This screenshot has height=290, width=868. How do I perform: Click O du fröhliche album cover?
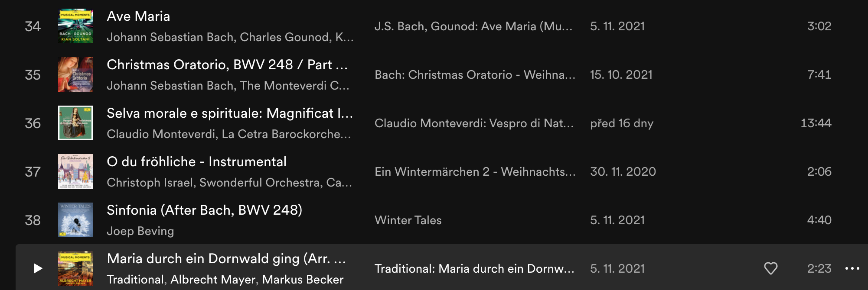coord(75,171)
